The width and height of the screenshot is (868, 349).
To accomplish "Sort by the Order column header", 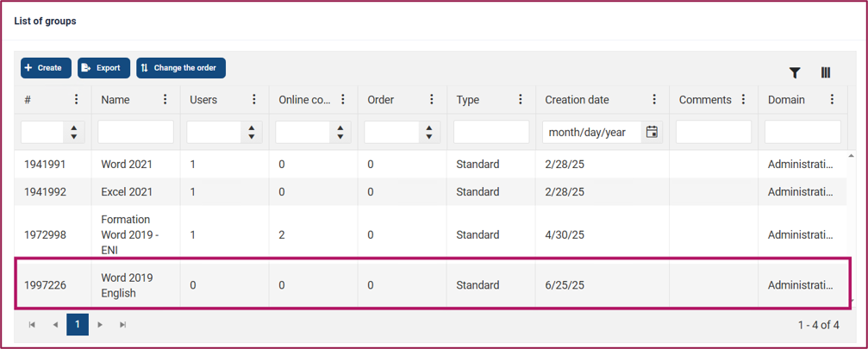I will pos(381,100).
